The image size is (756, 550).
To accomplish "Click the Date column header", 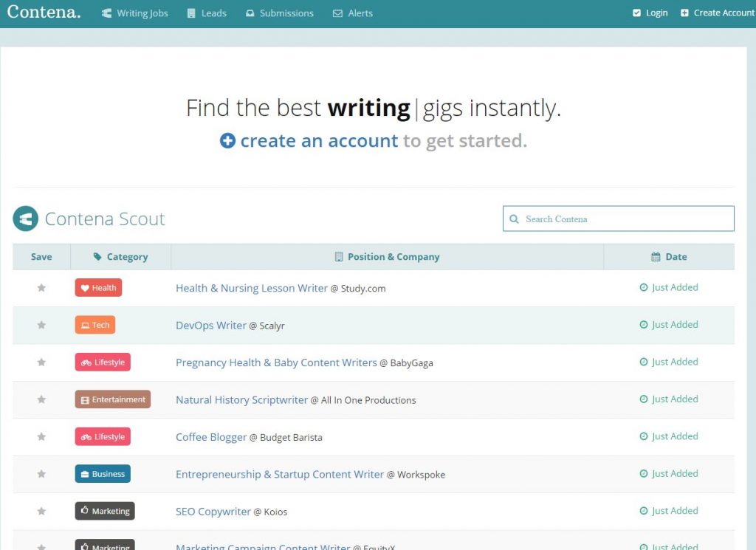I will coord(669,257).
